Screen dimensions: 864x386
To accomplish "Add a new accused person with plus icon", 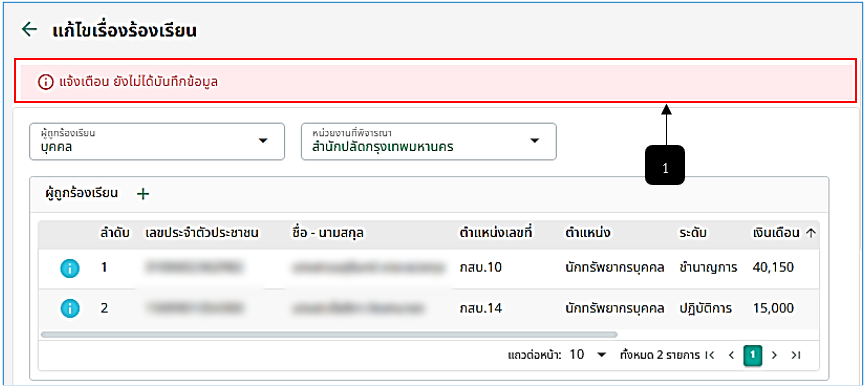I will pyautogui.click(x=143, y=194).
